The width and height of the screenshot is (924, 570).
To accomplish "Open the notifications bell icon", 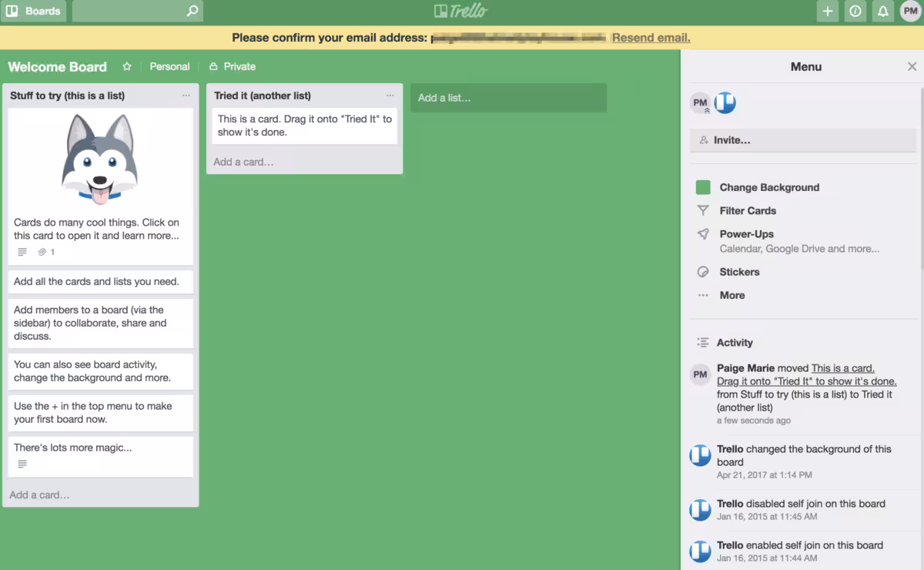I will 882,12.
